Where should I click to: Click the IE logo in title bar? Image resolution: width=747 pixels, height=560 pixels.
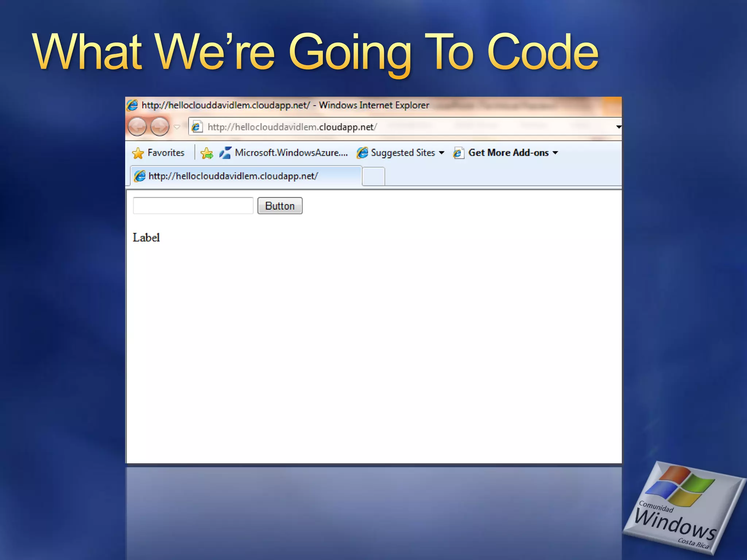coord(132,105)
